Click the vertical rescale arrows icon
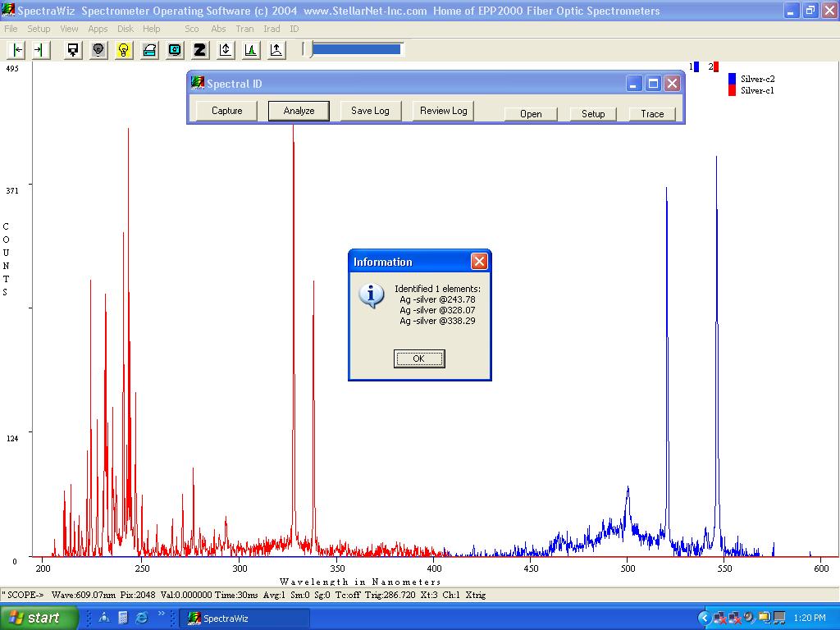 pos(226,50)
